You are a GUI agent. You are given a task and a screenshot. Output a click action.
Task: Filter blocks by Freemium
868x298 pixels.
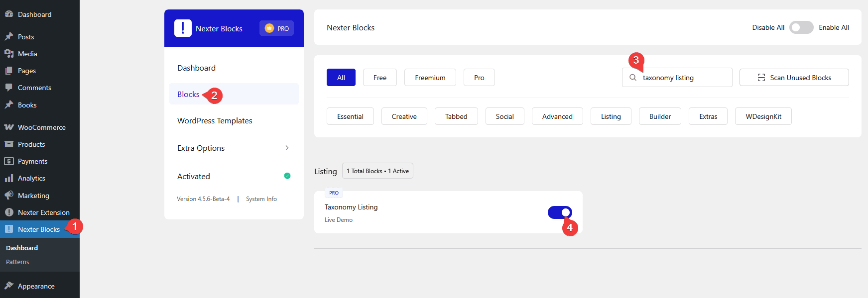pos(430,78)
